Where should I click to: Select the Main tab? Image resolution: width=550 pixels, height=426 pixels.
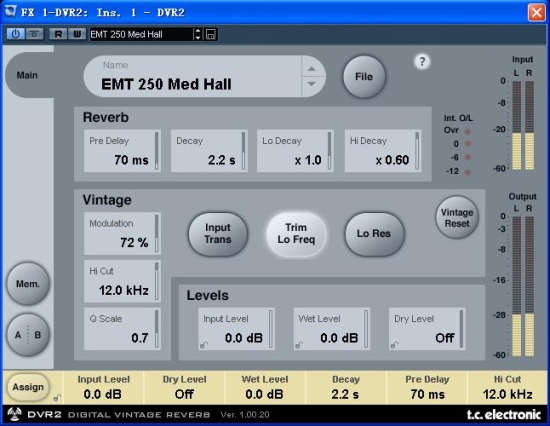click(x=27, y=75)
